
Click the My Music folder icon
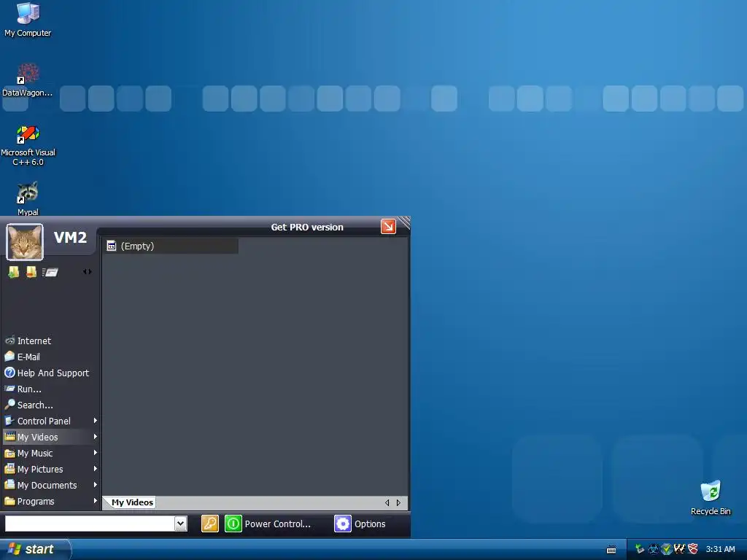coord(9,453)
